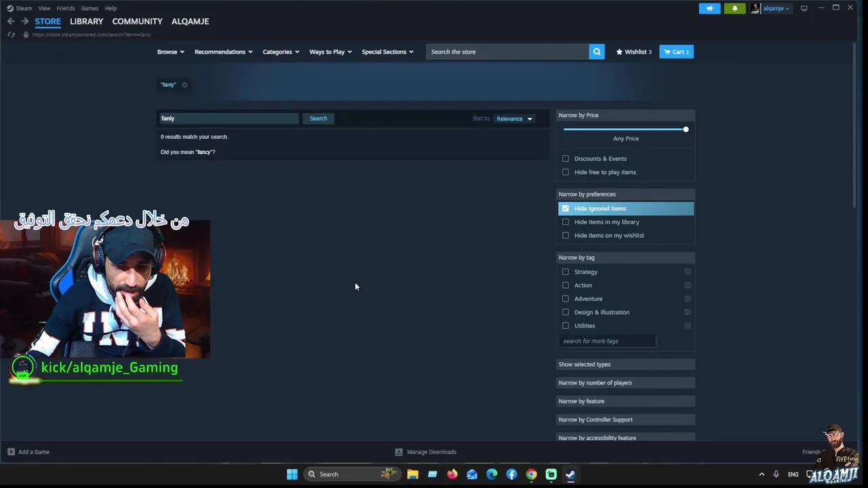Open the Games menu
868x488 pixels.
[x=90, y=8]
